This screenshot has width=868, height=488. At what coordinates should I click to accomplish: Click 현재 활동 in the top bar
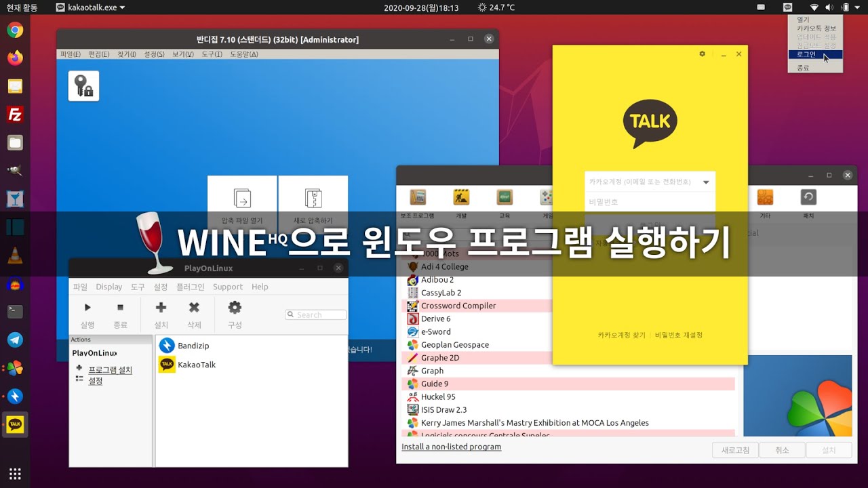pos(22,7)
